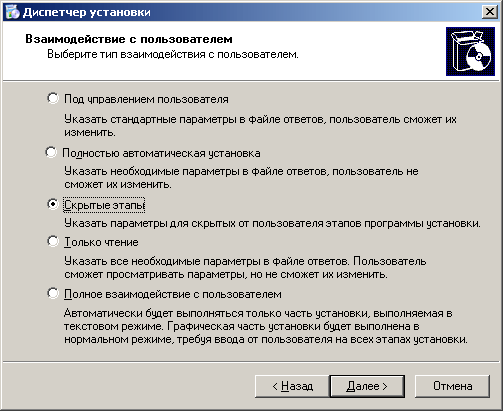Click the Скрытые этапы description text
The image size is (503, 411).
click(272, 223)
